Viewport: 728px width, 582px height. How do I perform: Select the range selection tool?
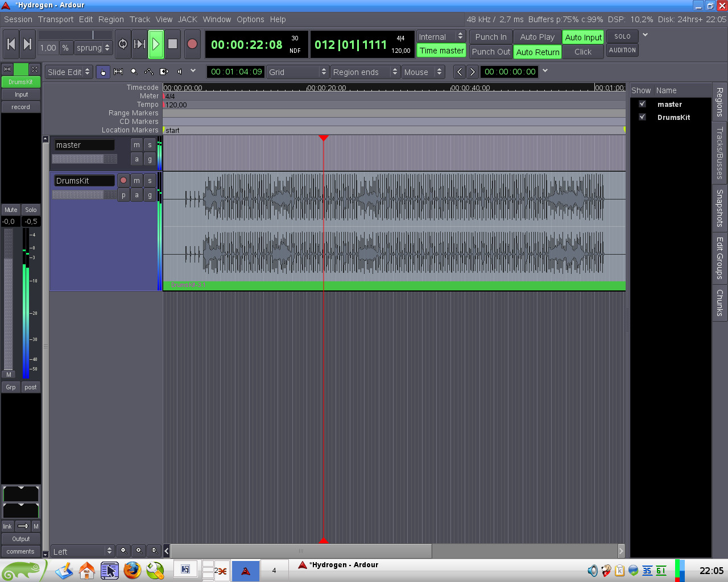[118, 72]
